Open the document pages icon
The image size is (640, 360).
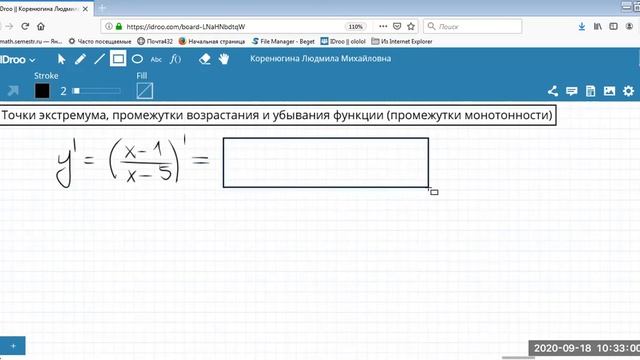(590, 91)
